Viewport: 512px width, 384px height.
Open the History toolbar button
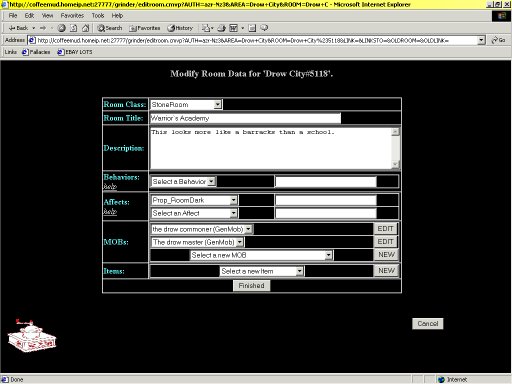(x=180, y=28)
